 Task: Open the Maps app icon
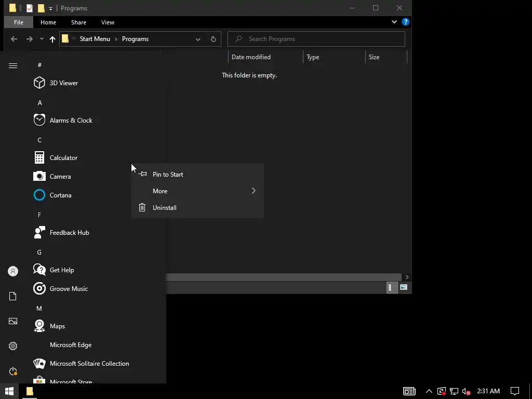pos(39,326)
